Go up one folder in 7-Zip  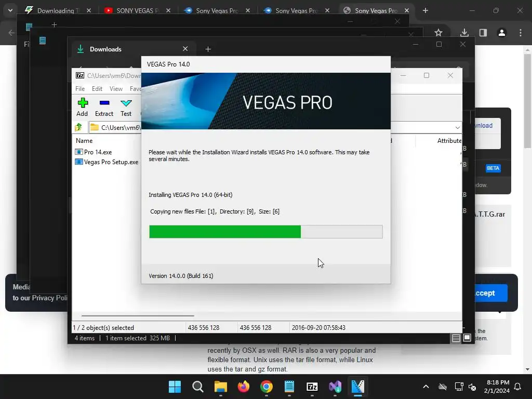coord(78,127)
